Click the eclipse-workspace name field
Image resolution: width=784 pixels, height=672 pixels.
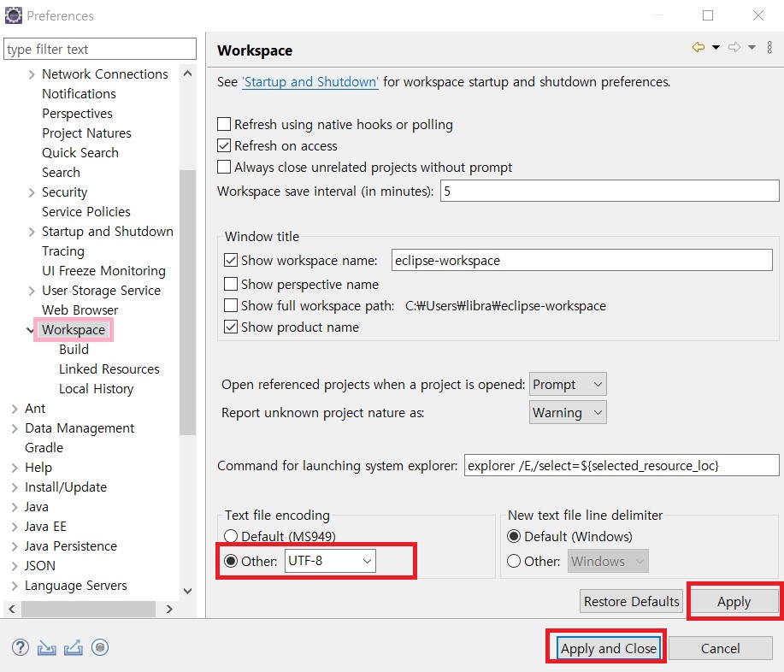point(582,260)
